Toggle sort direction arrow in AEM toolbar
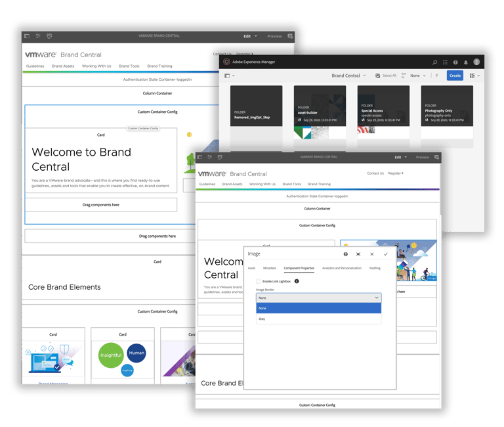This screenshot has width=504, height=427. 436,76
